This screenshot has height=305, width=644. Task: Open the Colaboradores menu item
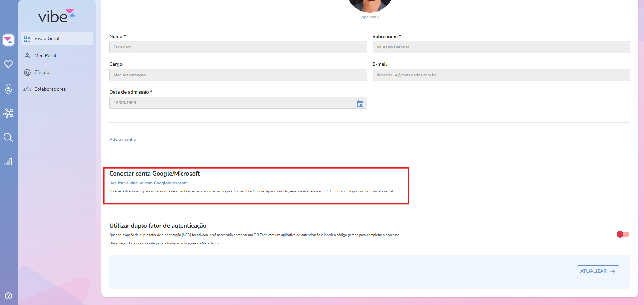[57, 89]
